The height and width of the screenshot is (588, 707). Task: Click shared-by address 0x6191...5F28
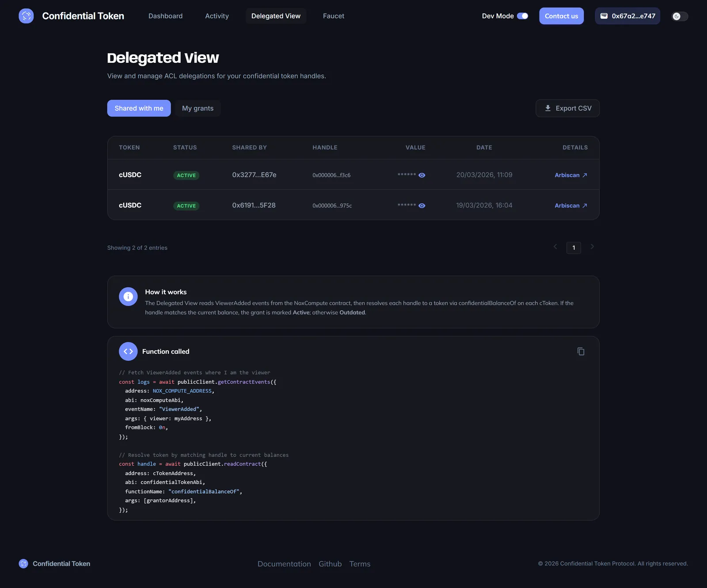tap(254, 206)
